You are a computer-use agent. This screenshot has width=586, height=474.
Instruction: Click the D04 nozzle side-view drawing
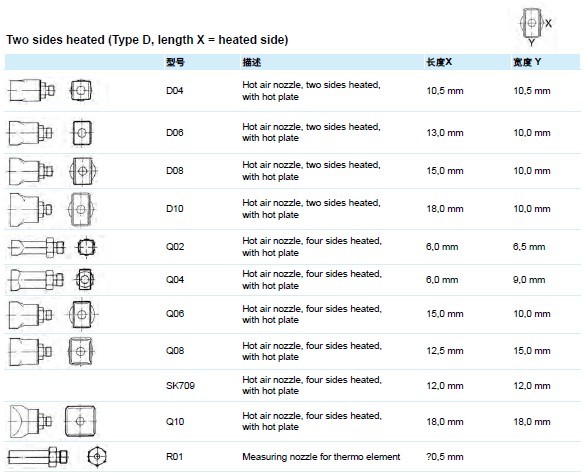point(31,90)
